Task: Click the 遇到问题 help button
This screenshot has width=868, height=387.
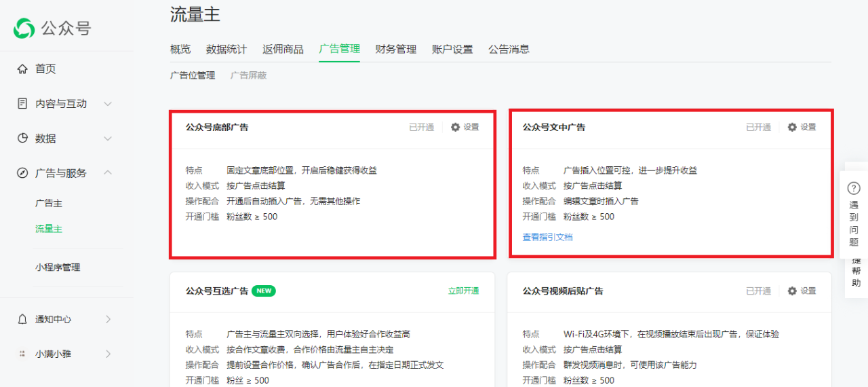Action: [854, 215]
